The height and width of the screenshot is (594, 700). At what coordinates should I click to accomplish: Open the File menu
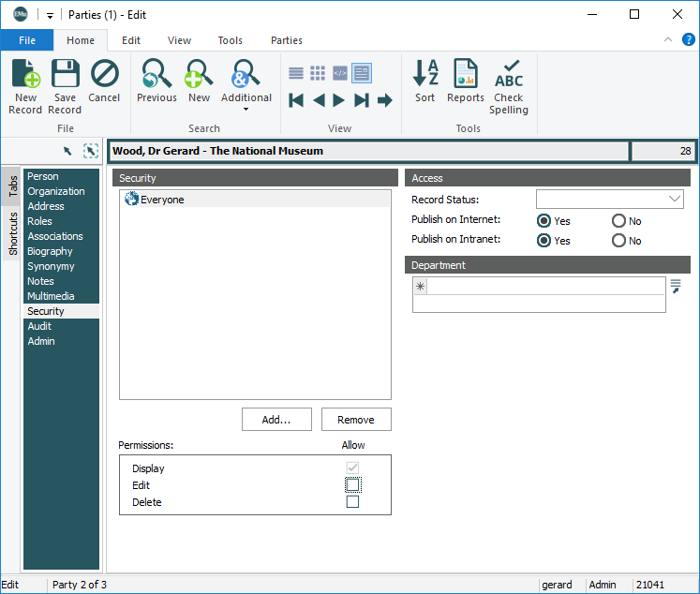click(26, 40)
